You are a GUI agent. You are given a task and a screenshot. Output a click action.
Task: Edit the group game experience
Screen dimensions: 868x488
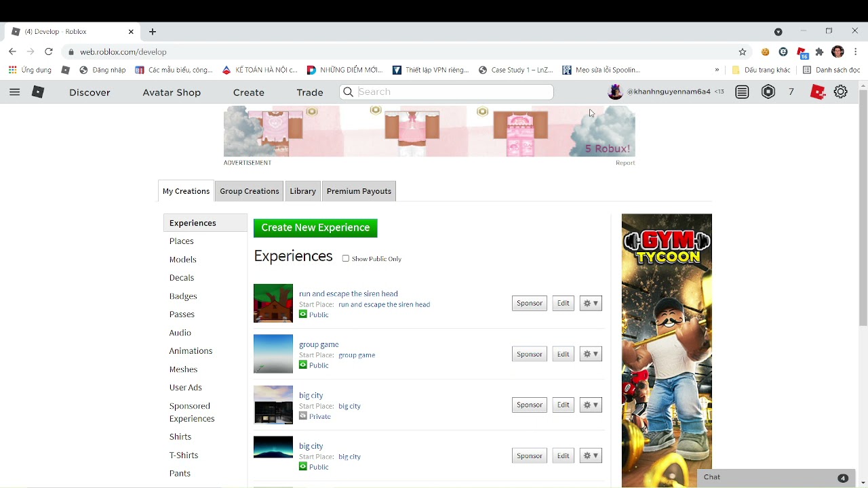[x=563, y=354]
